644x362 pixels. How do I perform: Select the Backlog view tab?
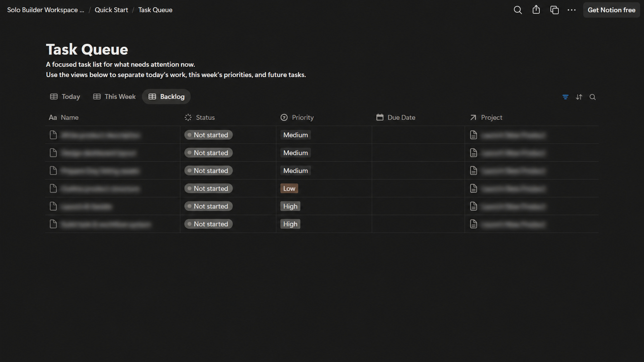166,97
